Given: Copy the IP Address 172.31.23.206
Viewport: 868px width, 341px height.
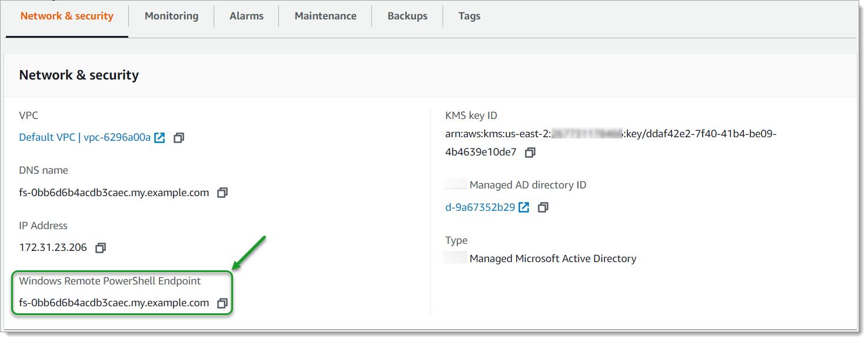Looking at the screenshot, I should 100,248.
